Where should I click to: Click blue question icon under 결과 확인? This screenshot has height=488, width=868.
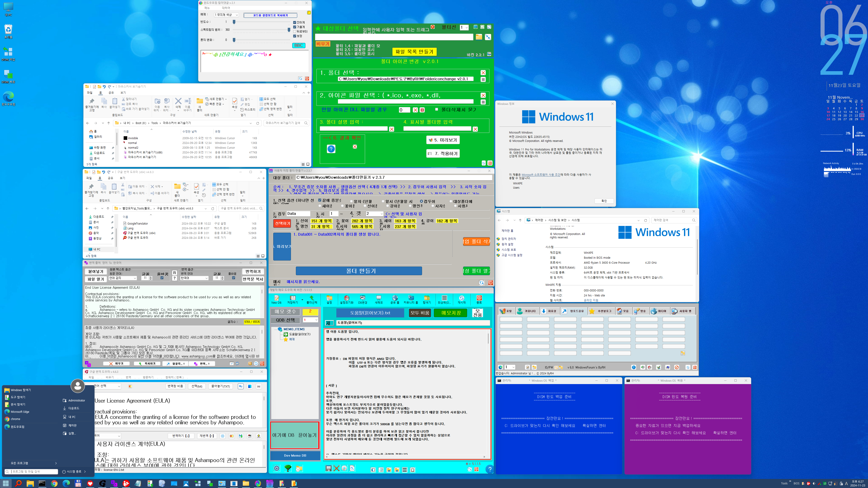coord(331,149)
